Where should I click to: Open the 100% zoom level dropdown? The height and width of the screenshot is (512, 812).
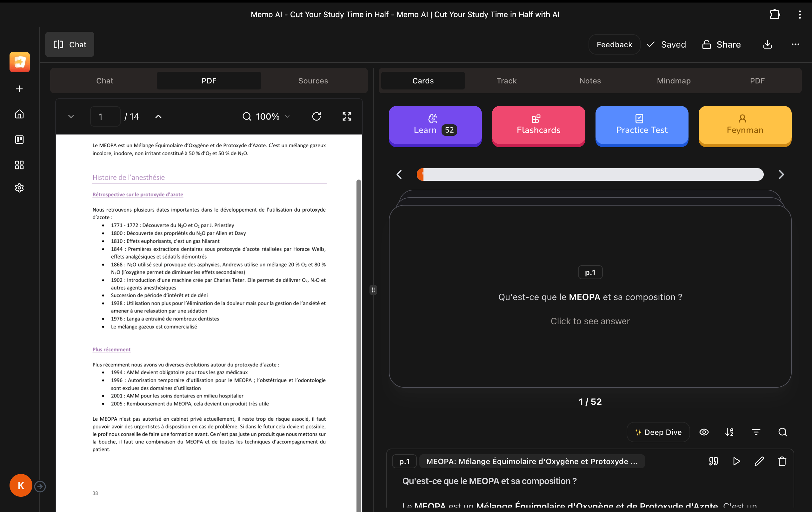click(x=266, y=117)
